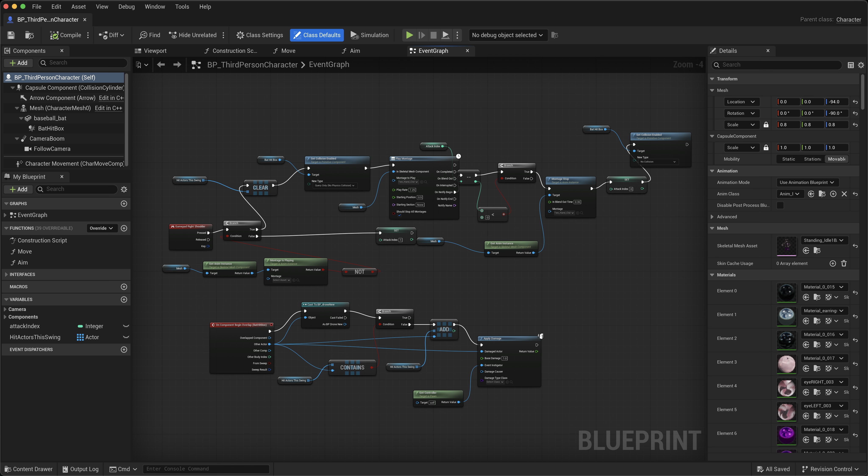The image size is (868, 476).
Task: Add a new function with the plus icon
Action: pos(124,228)
